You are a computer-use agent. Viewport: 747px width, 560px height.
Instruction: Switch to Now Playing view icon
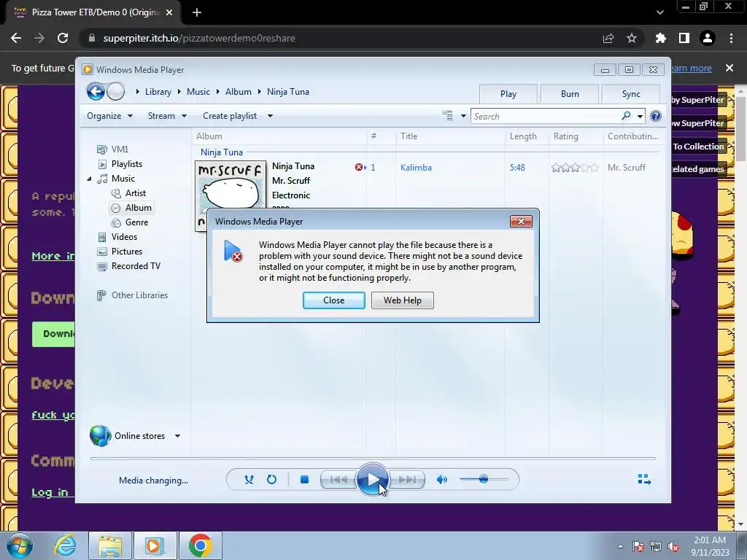click(x=644, y=480)
